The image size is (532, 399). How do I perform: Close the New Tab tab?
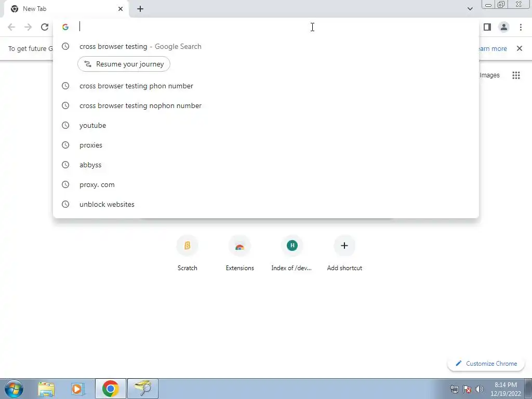click(x=121, y=9)
